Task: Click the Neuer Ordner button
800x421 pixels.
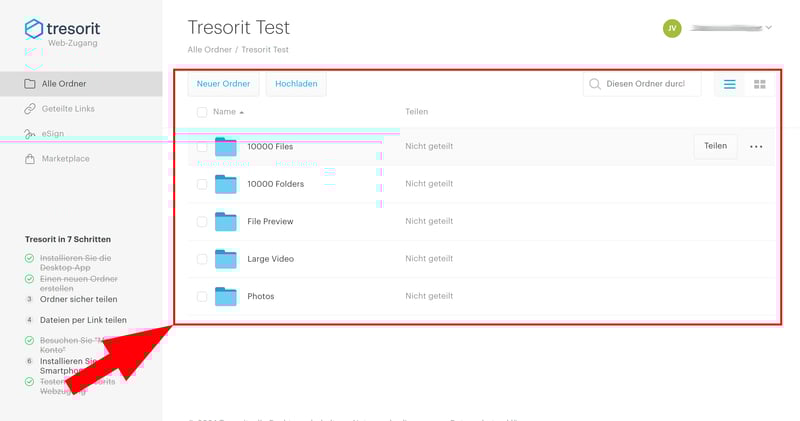Action: coord(223,84)
